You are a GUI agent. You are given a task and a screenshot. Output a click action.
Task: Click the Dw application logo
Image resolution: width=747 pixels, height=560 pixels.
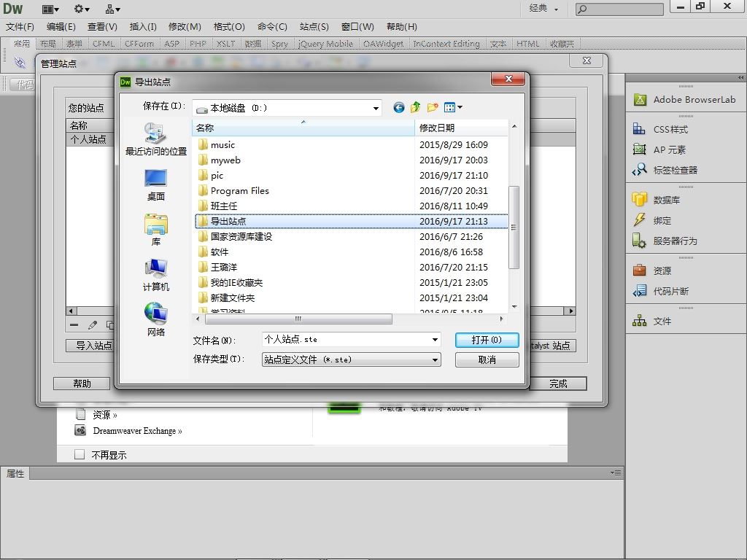click(x=13, y=8)
